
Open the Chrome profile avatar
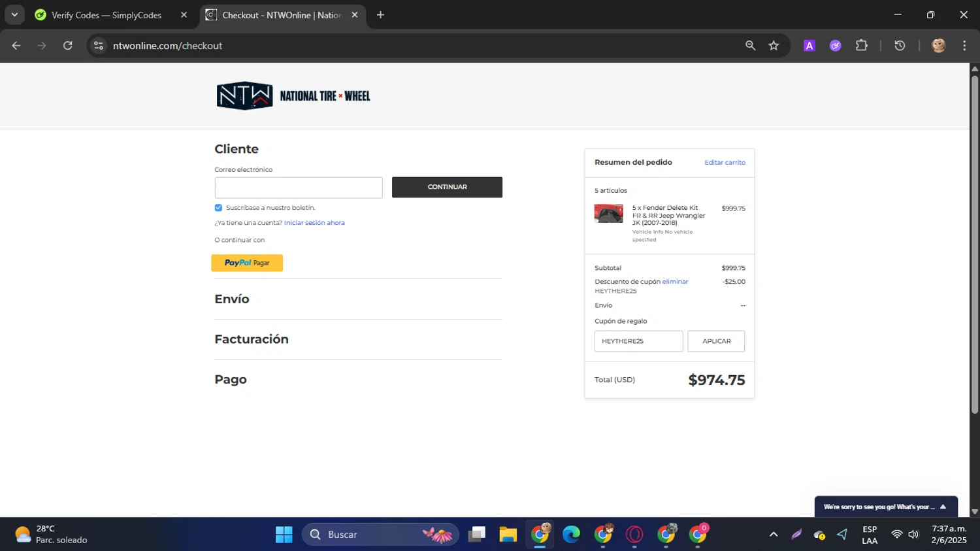click(939, 46)
